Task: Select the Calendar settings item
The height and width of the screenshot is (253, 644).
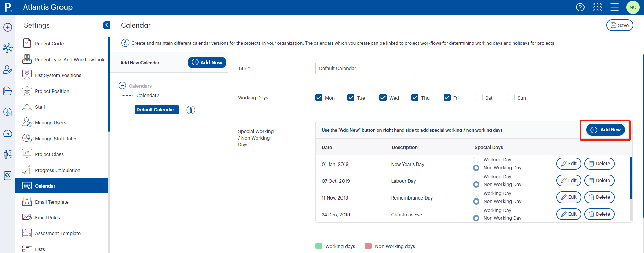Action: [62, 186]
